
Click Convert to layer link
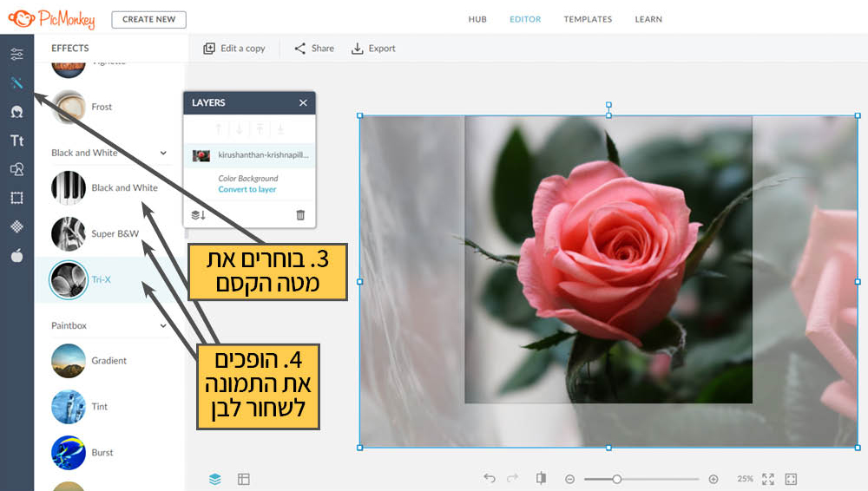(247, 189)
